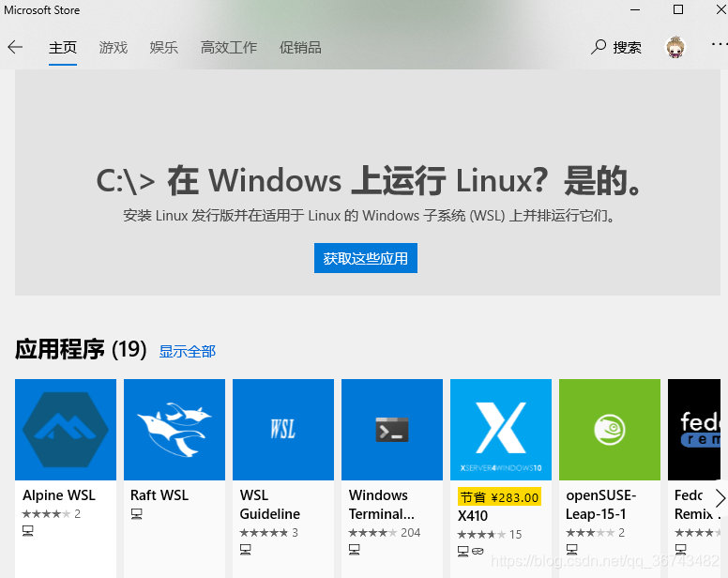
Task: Click the 显示全部 link
Action: [x=187, y=352]
